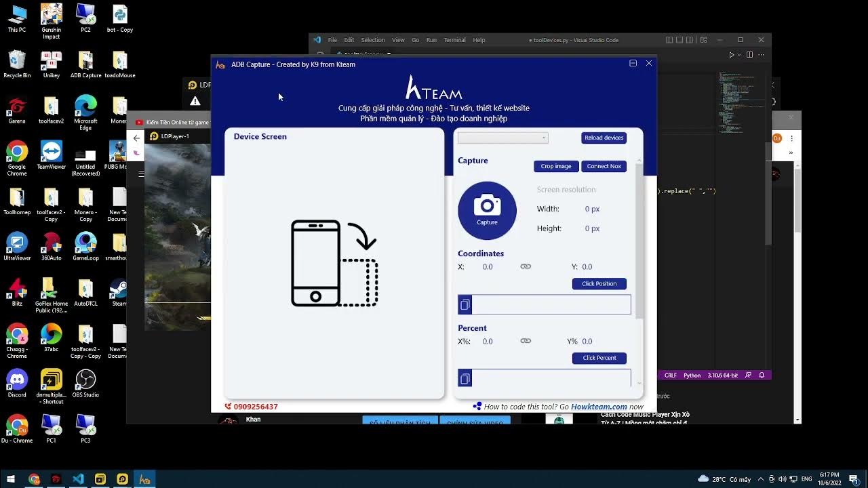The image size is (868, 488).
Task: Click Reload devices button
Action: point(604,138)
